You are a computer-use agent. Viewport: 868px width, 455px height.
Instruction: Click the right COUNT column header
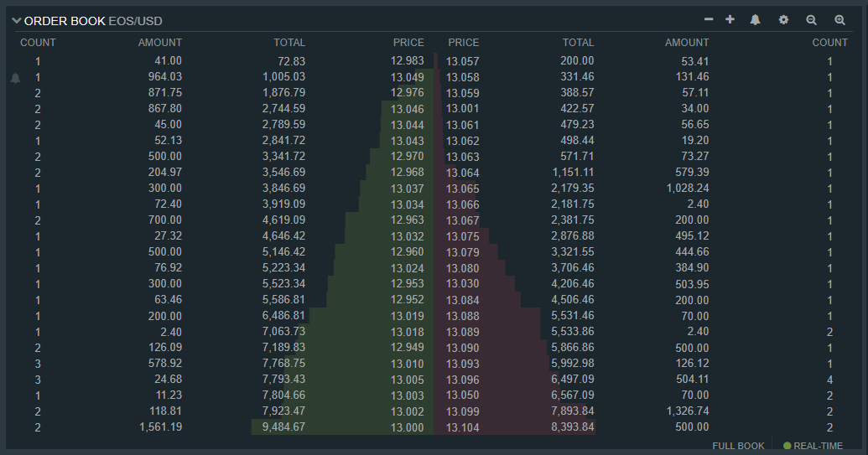coord(829,43)
